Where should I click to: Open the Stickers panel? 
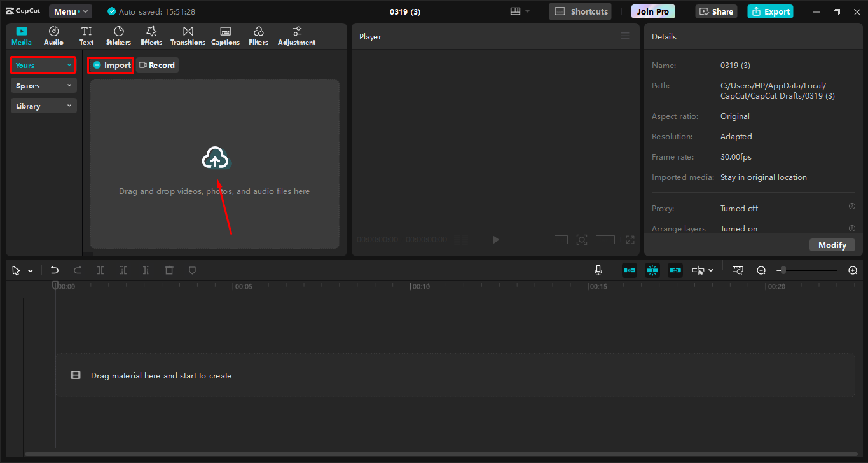click(118, 35)
